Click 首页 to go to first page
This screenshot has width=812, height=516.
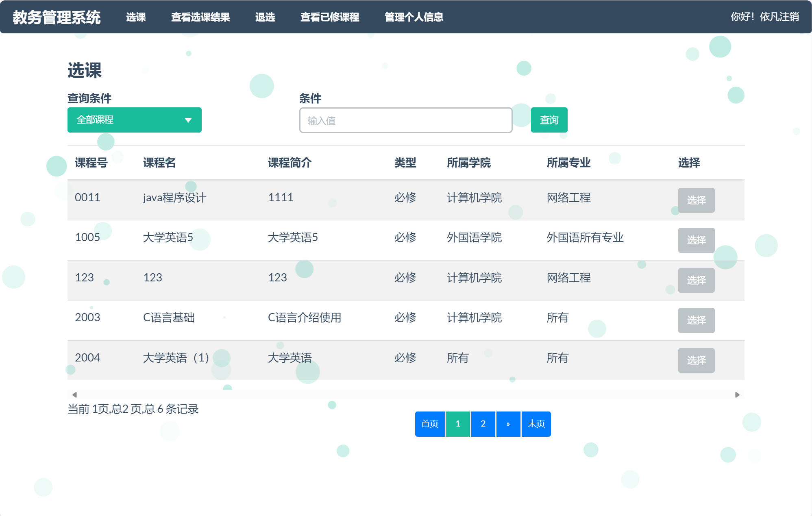(x=430, y=424)
